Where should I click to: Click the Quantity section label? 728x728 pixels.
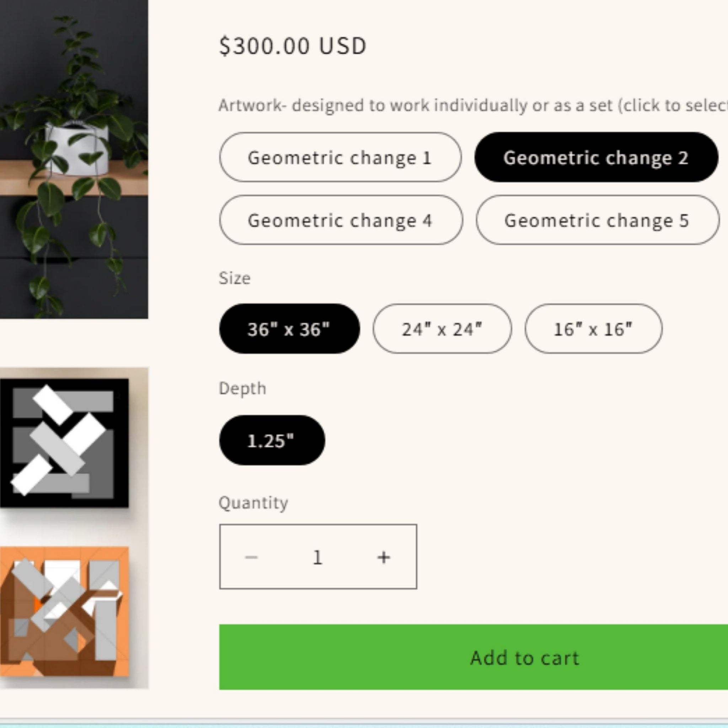pyautogui.click(x=253, y=502)
